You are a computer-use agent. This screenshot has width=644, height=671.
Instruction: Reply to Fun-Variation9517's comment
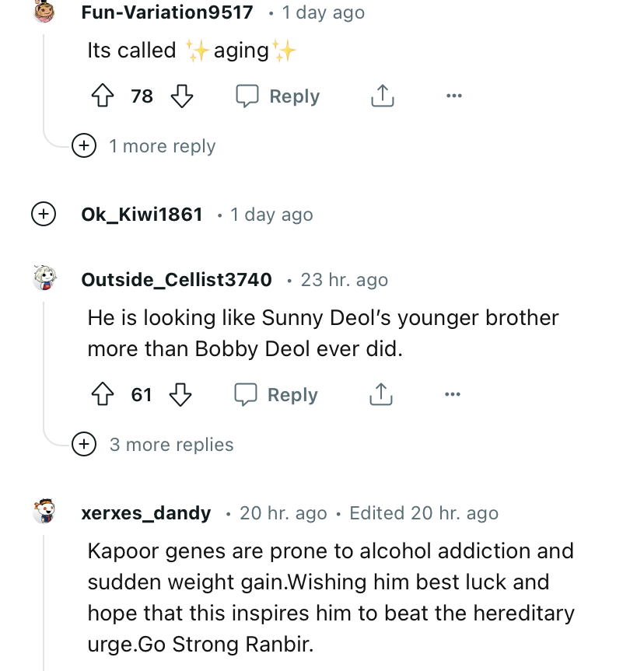278,96
